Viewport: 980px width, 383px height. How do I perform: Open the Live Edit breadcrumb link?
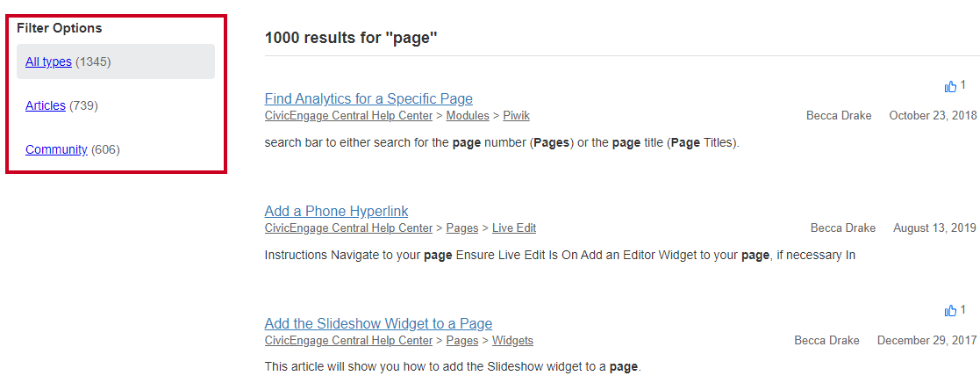click(514, 228)
